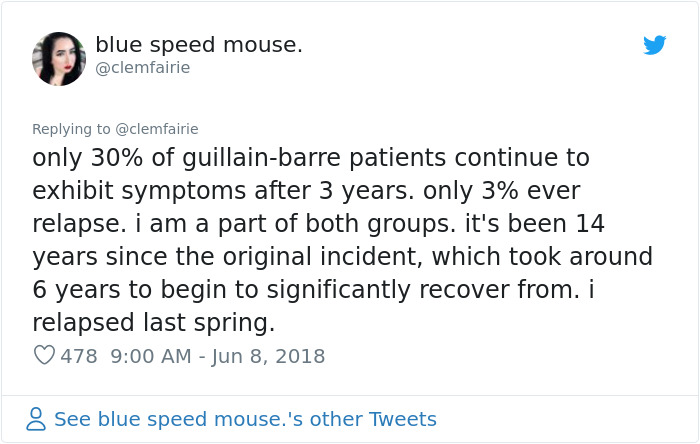Click the 'Replying to' label text
Image resolution: width=700 pixels, height=444 pixels.
click(x=71, y=129)
